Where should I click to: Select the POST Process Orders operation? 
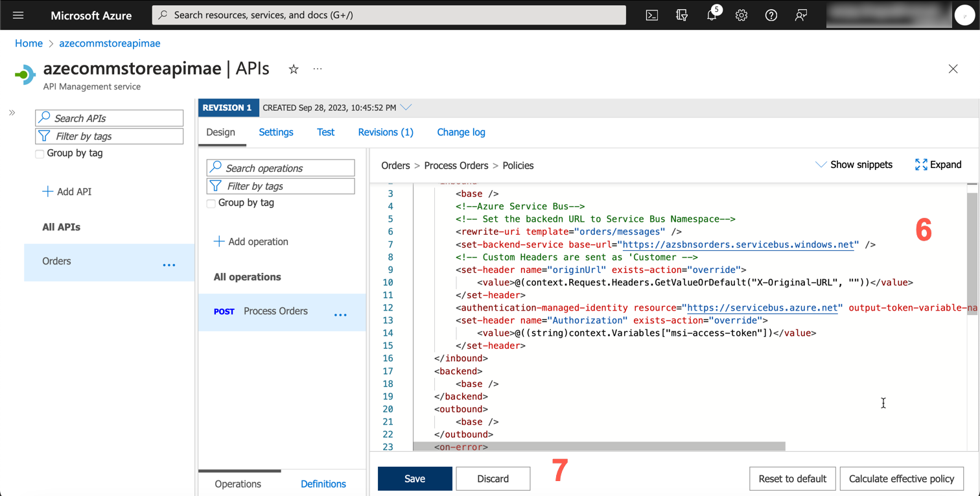282,313
